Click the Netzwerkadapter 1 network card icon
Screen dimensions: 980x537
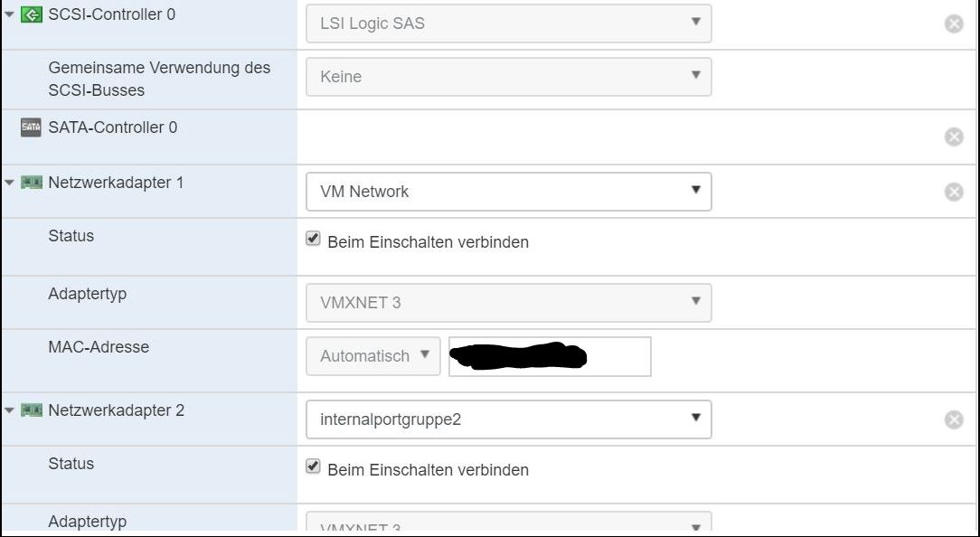click(31, 184)
